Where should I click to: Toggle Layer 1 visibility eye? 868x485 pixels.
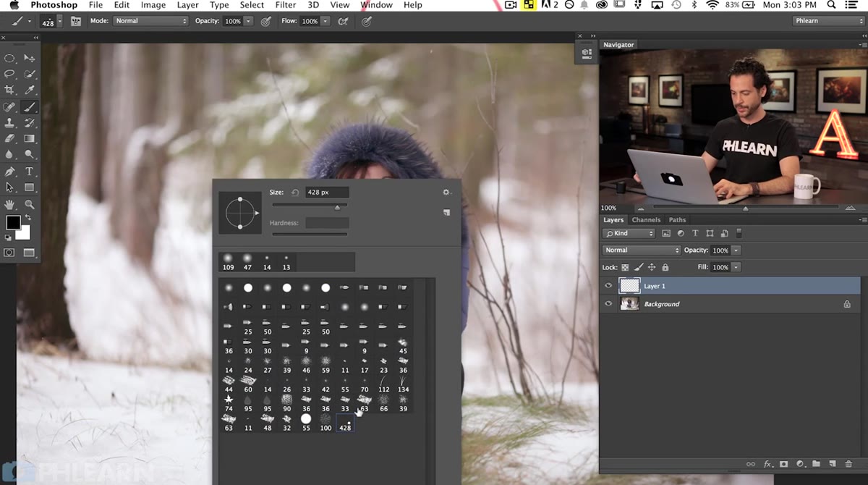[x=608, y=286]
